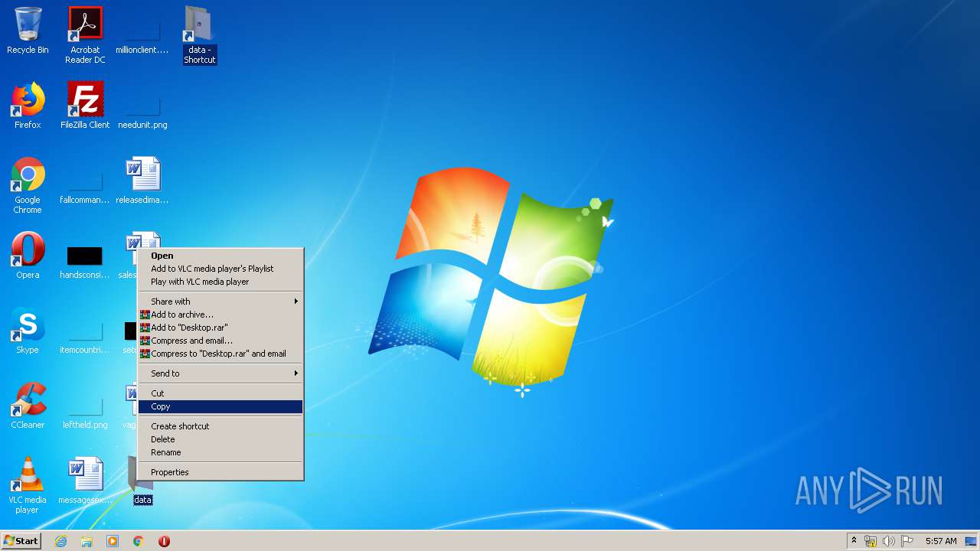Expand the Share with submenu
The width and height of the screenshot is (980, 551).
coord(220,302)
